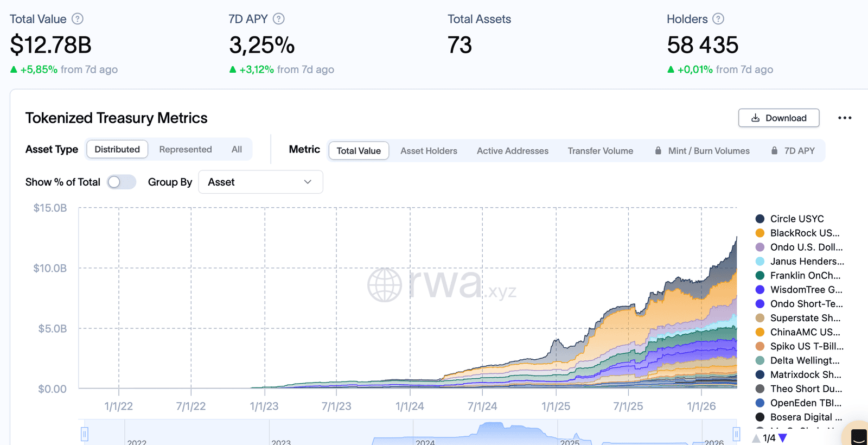Open the Total Value help tooltip
Viewport: 868px width, 445px height.
pos(77,18)
